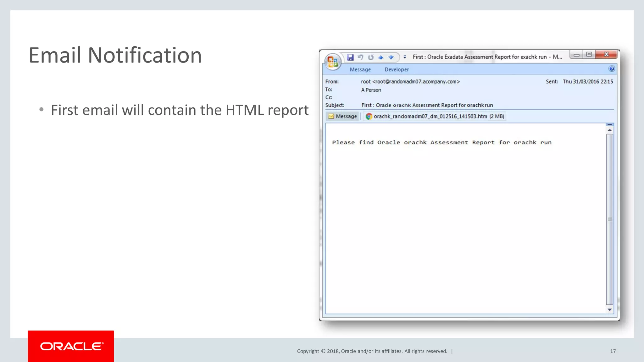Open the orachk_randomadm07 htm attachment

coord(430,116)
